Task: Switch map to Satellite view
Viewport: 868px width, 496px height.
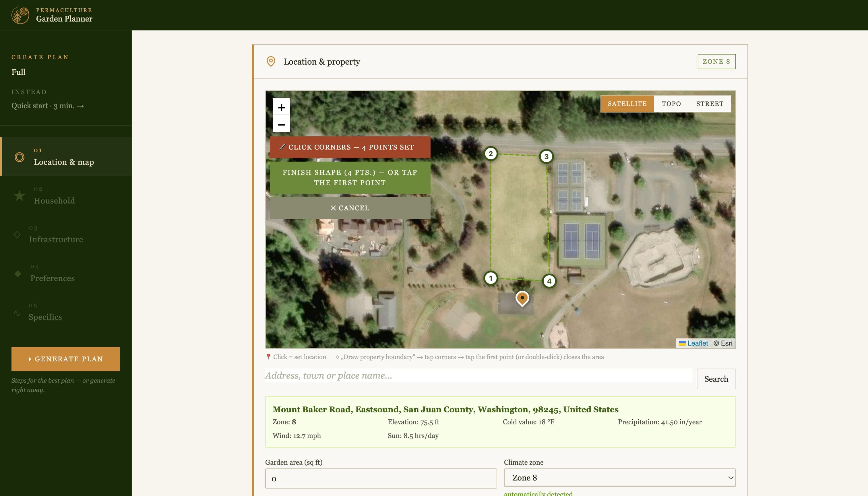Action: 627,104
